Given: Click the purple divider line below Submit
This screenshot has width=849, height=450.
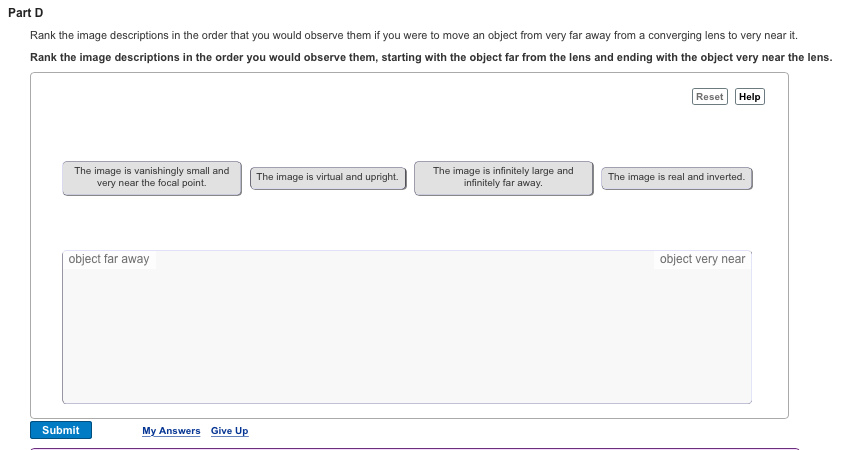Looking at the screenshot, I should click(x=414, y=449).
